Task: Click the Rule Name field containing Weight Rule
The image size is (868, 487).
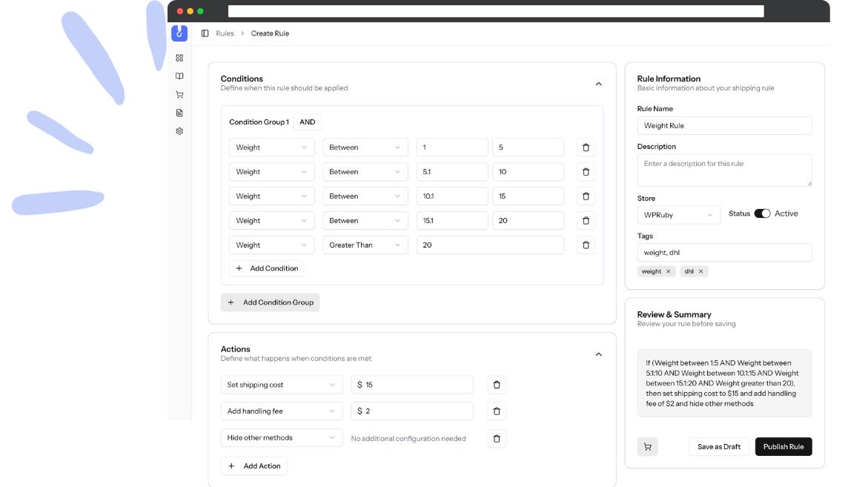Action: [725, 125]
